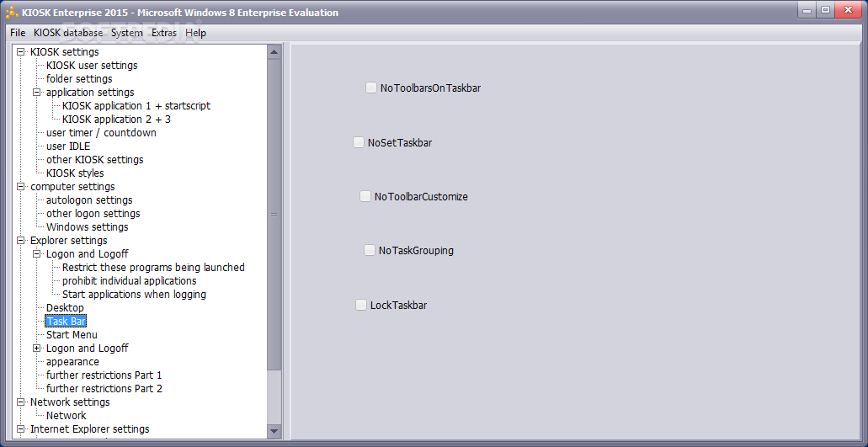The width and height of the screenshot is (868, 447).
Task: Enable the LockTaskbar checkbox
Action: [361, 305]
